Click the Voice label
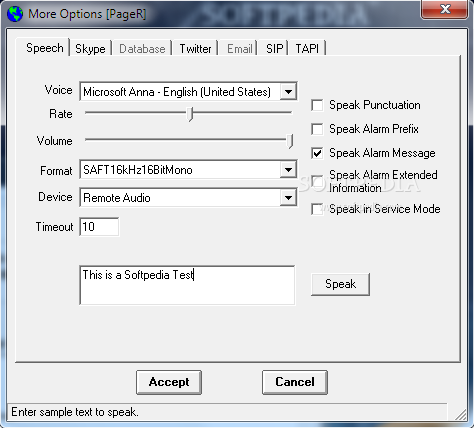Viewport: 474px width, 428px height. point(58,90)
